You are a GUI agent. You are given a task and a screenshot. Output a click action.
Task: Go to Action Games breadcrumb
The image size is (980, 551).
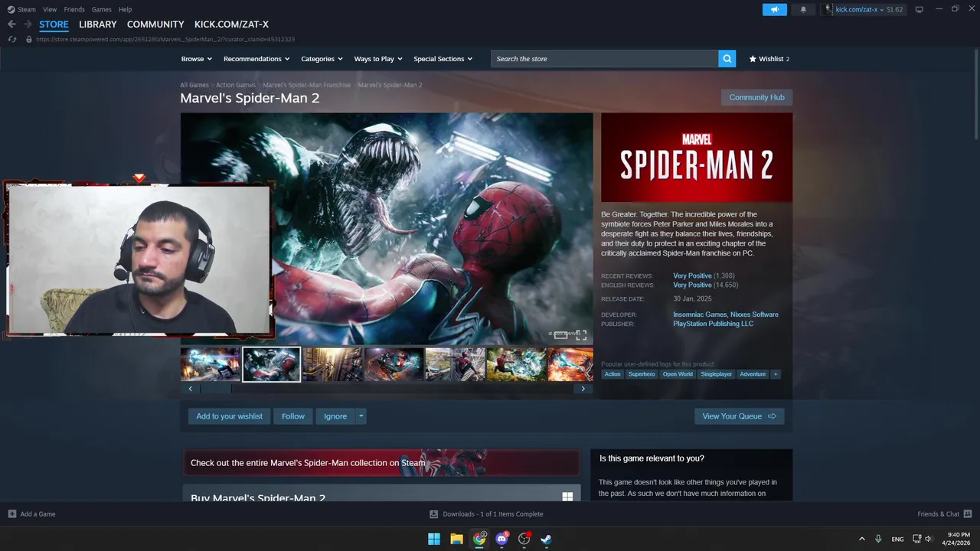[x=236, y=85]
